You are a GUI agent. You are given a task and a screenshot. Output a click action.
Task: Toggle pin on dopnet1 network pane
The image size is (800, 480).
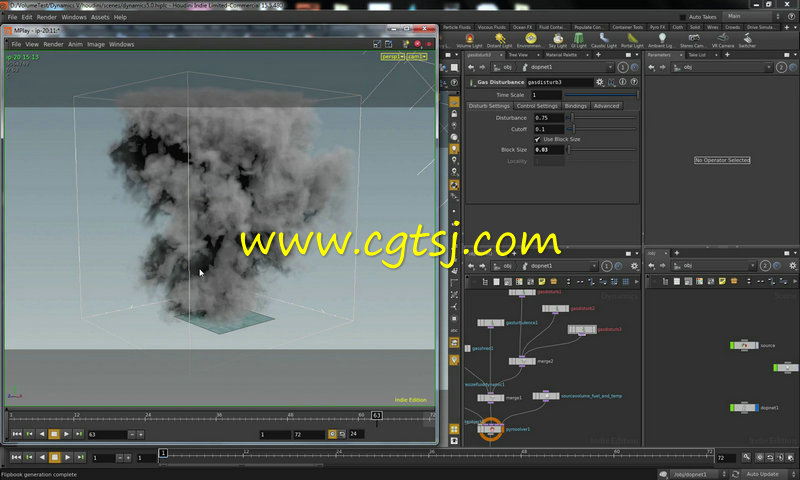618,266
